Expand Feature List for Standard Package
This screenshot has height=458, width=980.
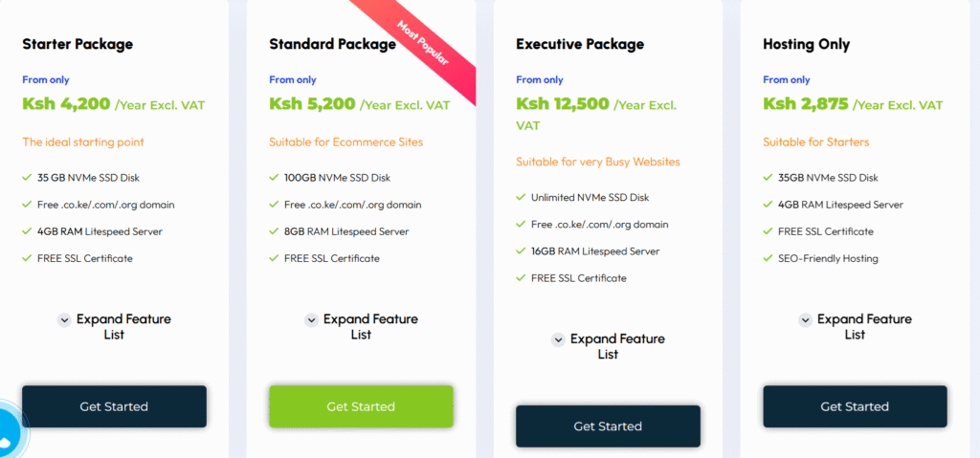click(x=361, y=327)
